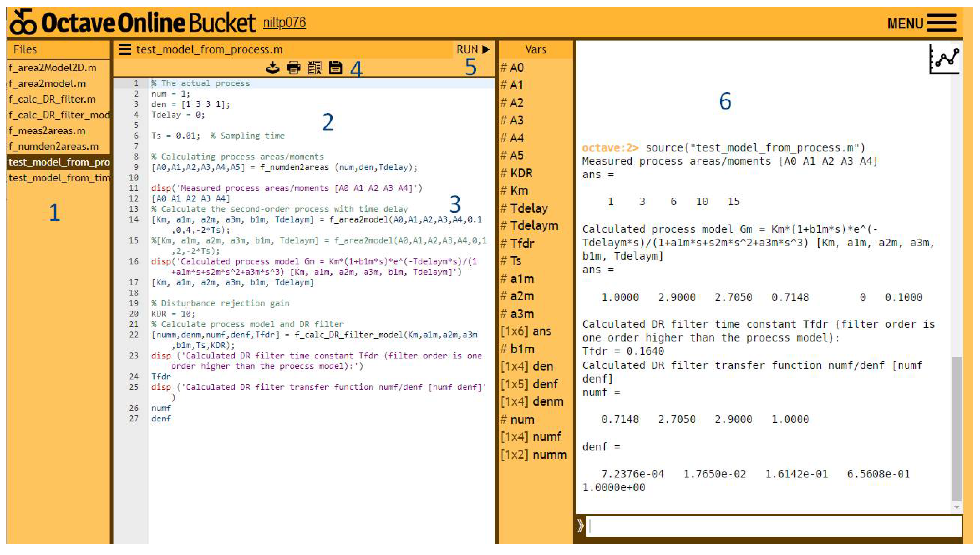
Task: Inspect the [1x6] ans variable
Action: click(x=526, y=331)
